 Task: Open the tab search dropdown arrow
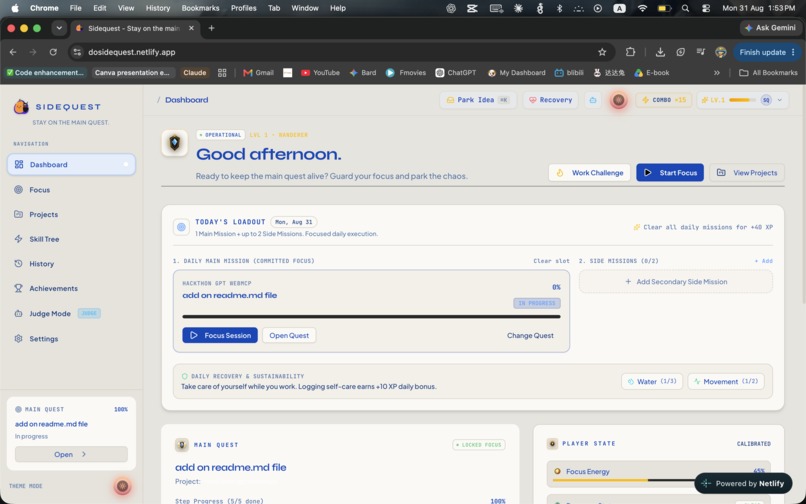(59, 28)
